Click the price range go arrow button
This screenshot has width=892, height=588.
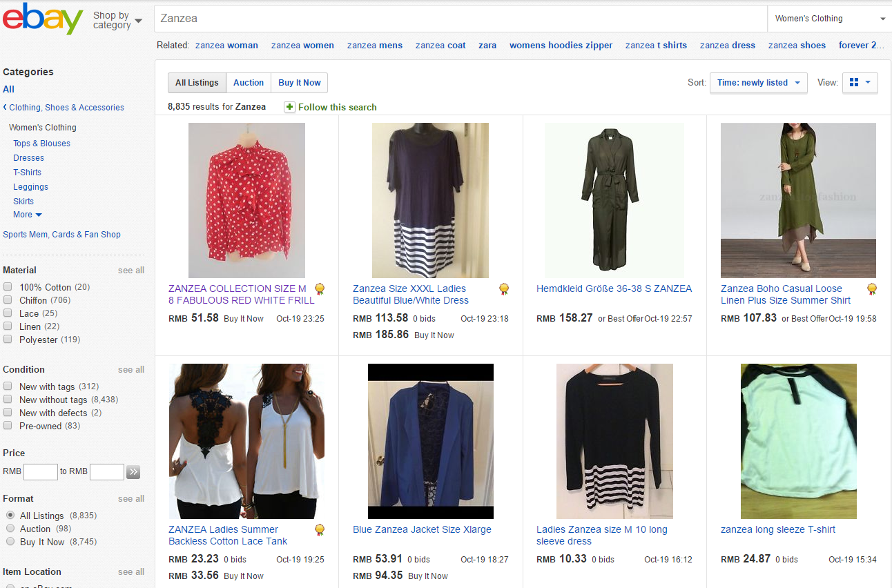tap(133, 472)
